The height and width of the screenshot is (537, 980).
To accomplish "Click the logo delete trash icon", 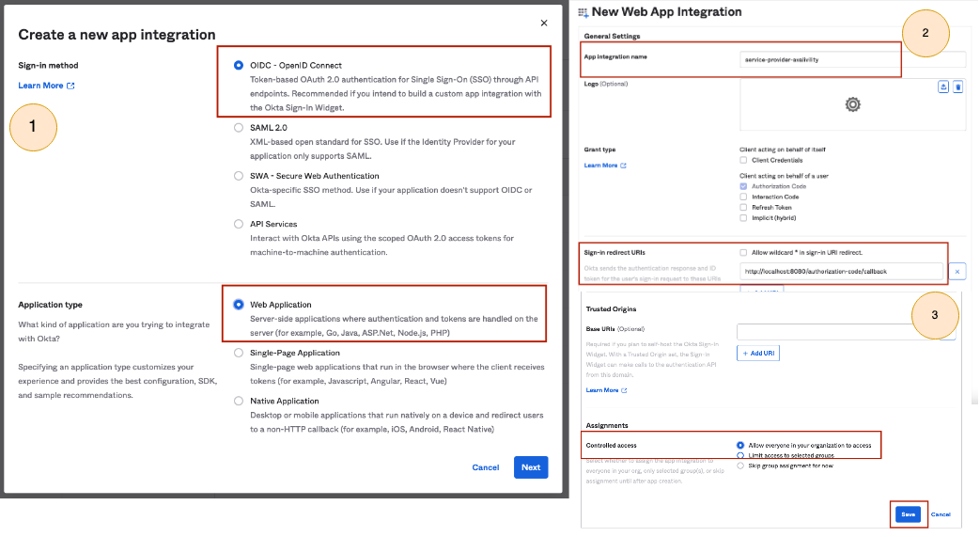I will 957,87.
